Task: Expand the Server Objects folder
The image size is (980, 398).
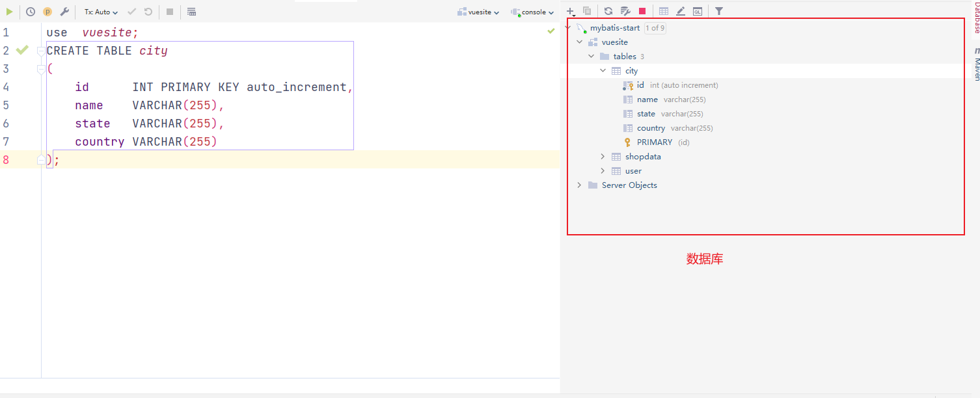Action: (579, 185)
